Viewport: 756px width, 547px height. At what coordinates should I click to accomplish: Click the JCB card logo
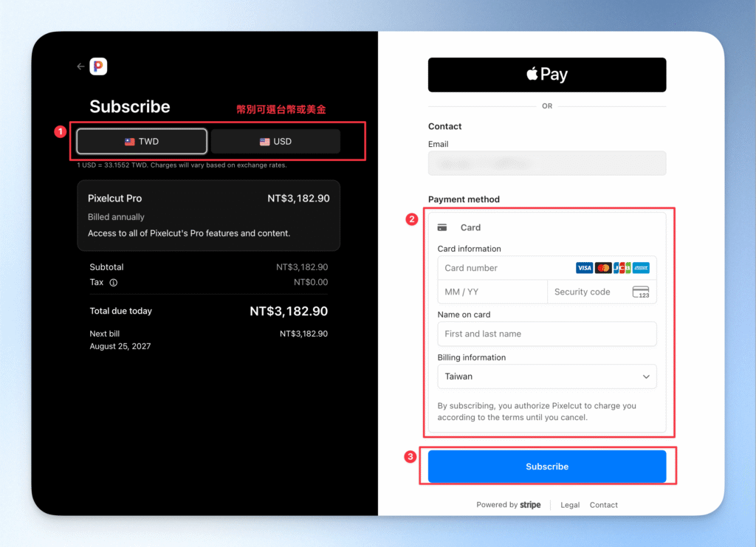tap(622, 268)
